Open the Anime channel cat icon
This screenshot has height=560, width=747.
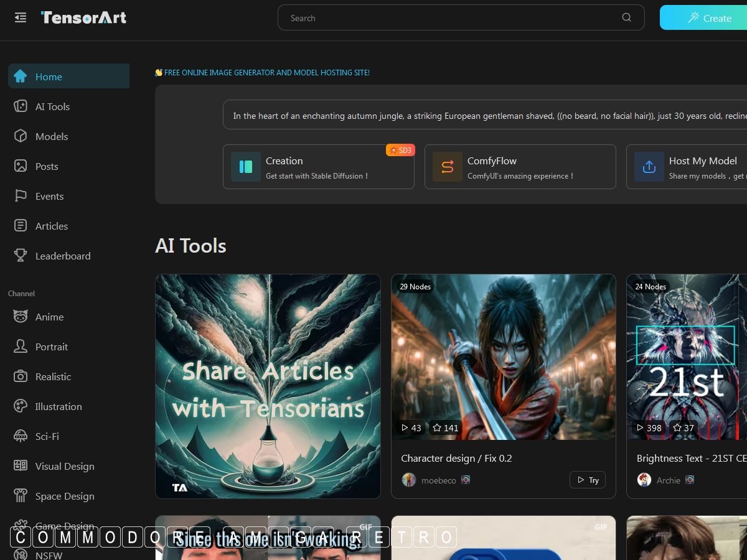coord(21,317)
